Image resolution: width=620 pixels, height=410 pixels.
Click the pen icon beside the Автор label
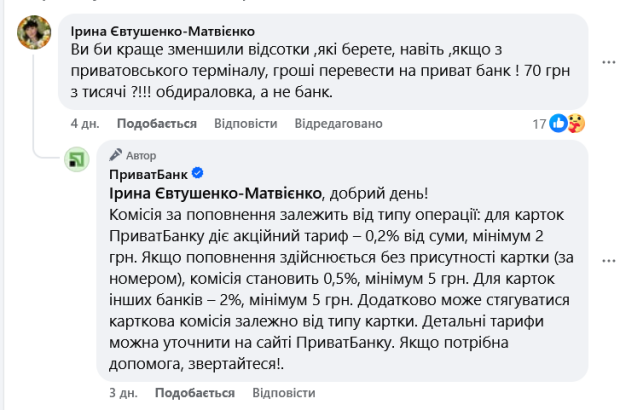click(x=115, y=156)
